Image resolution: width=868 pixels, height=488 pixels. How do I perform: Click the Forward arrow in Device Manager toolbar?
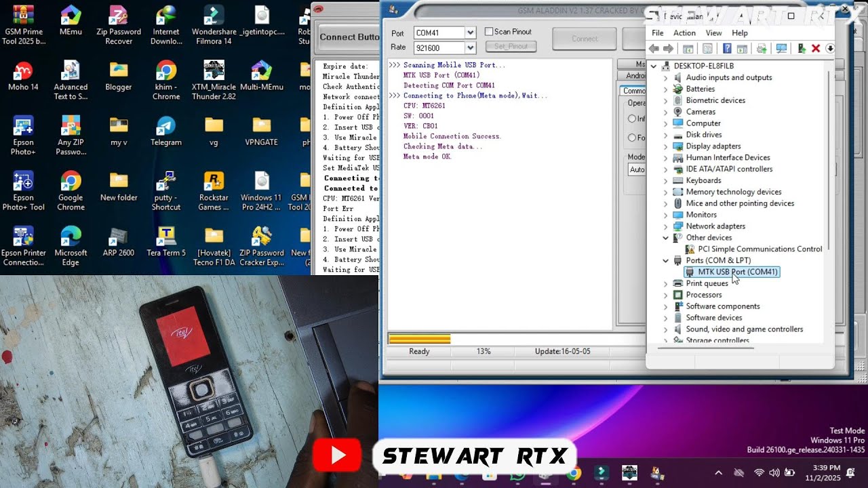click(x=669, y=48)
